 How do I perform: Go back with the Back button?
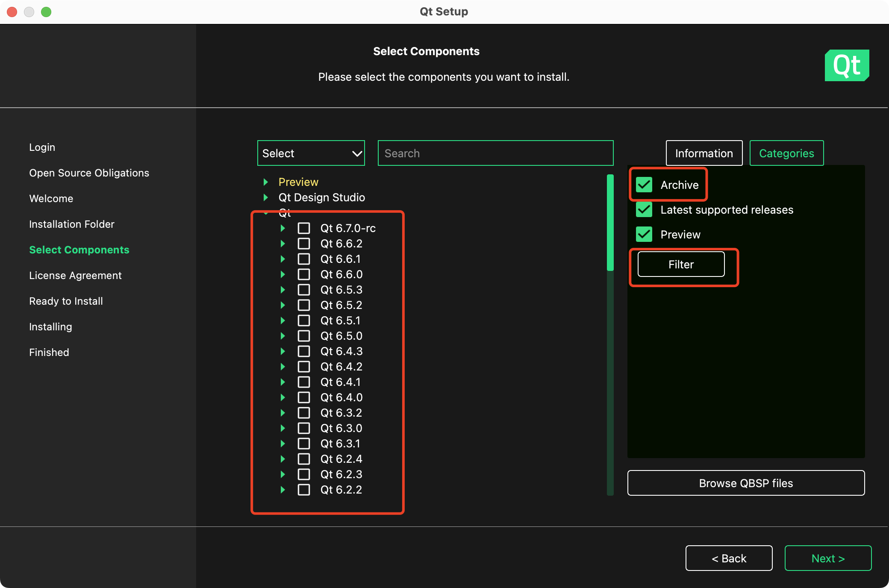(x=729, y=559)
